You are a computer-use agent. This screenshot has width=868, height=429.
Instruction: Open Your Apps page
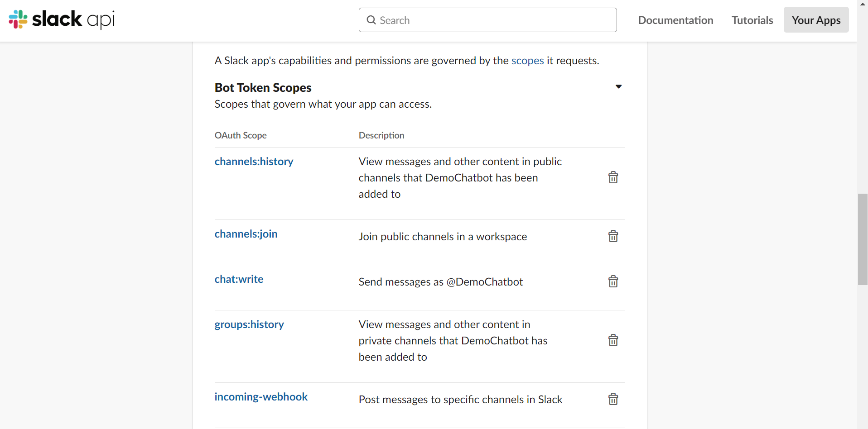click(x=816, y=20)
